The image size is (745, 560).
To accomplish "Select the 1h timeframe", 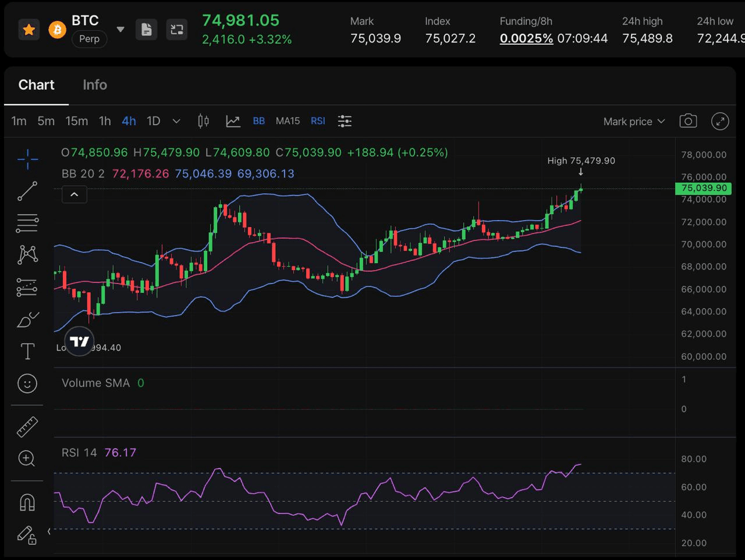I will (105, 121).
